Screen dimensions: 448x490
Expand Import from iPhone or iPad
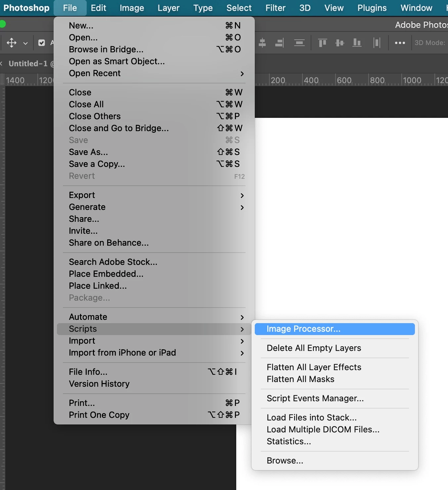tap(154, 353)
